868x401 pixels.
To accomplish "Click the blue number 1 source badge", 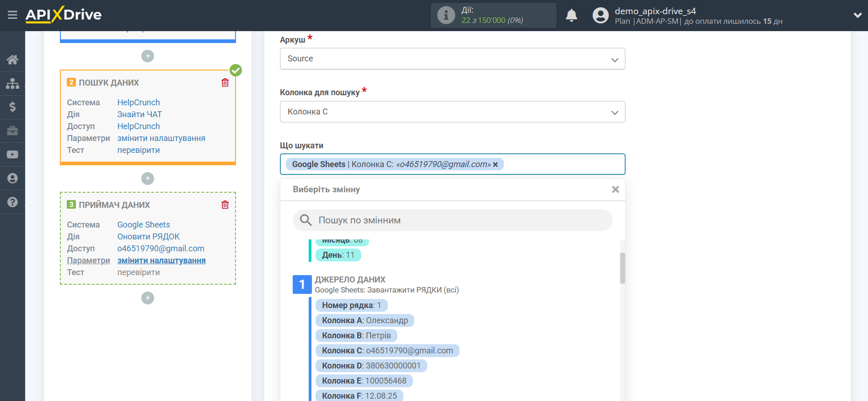I will click(302, 284).
